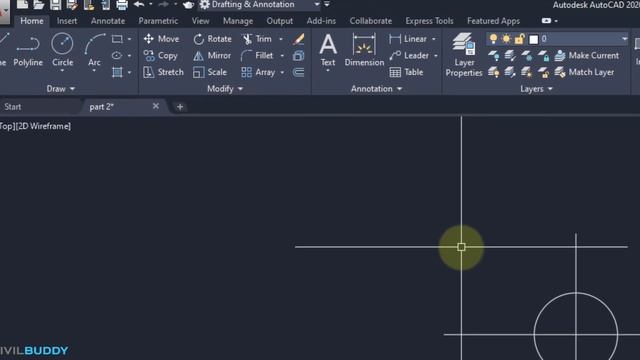640x360 pixels.
Task: Activate the Move command
Action: click(162, 39)
